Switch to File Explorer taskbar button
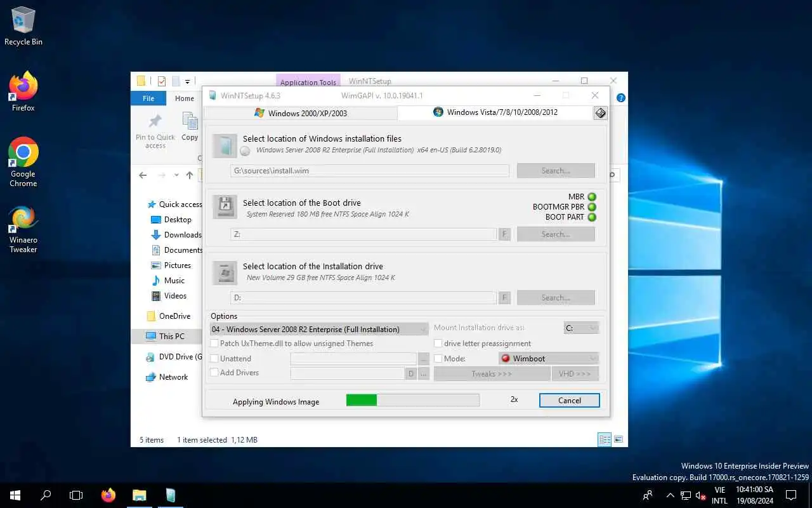The height and width of the screenshot is (508, 812). [x=139, y=495]
